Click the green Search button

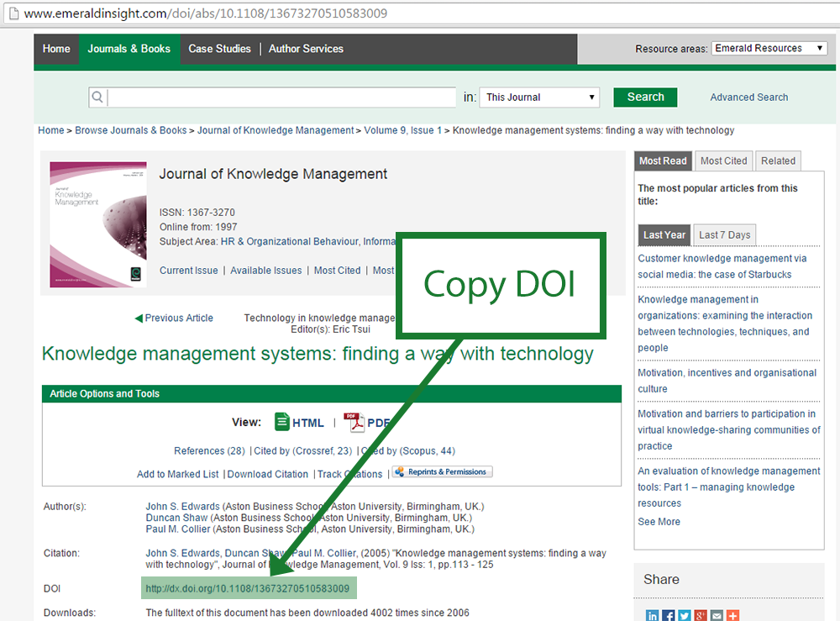pos(645,97)
